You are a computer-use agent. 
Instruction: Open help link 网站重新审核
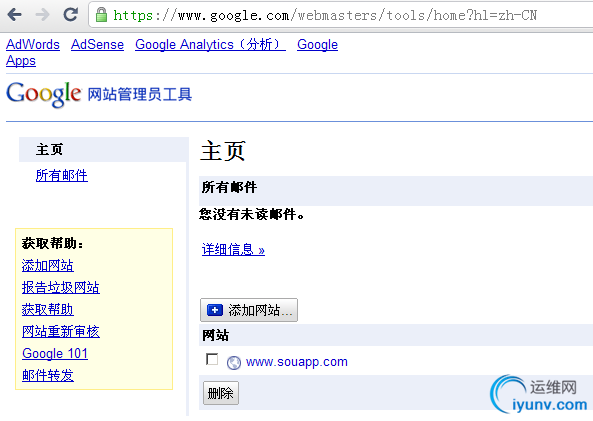(61, 331)
